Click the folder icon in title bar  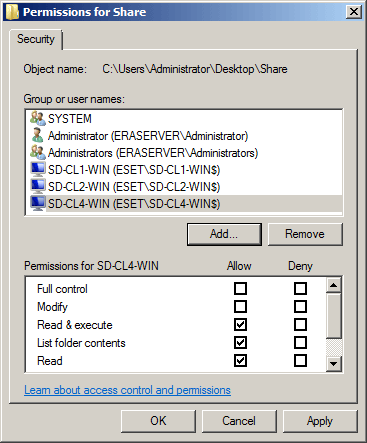click(x=12, y=12)
